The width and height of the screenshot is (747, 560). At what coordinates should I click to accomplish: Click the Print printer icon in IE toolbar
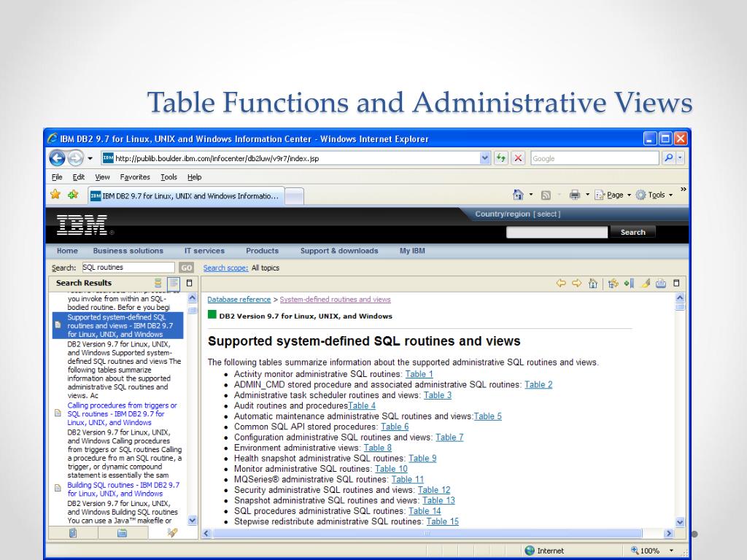click(575, 195)
